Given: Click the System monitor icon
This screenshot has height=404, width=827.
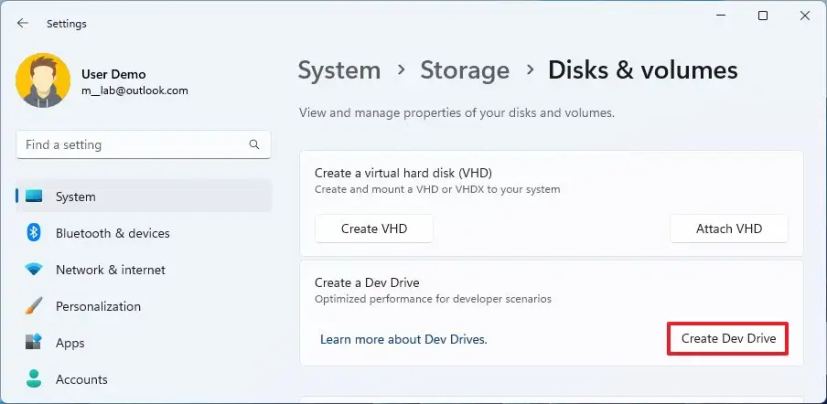Looking at the screenshot, I should [33, 197].
